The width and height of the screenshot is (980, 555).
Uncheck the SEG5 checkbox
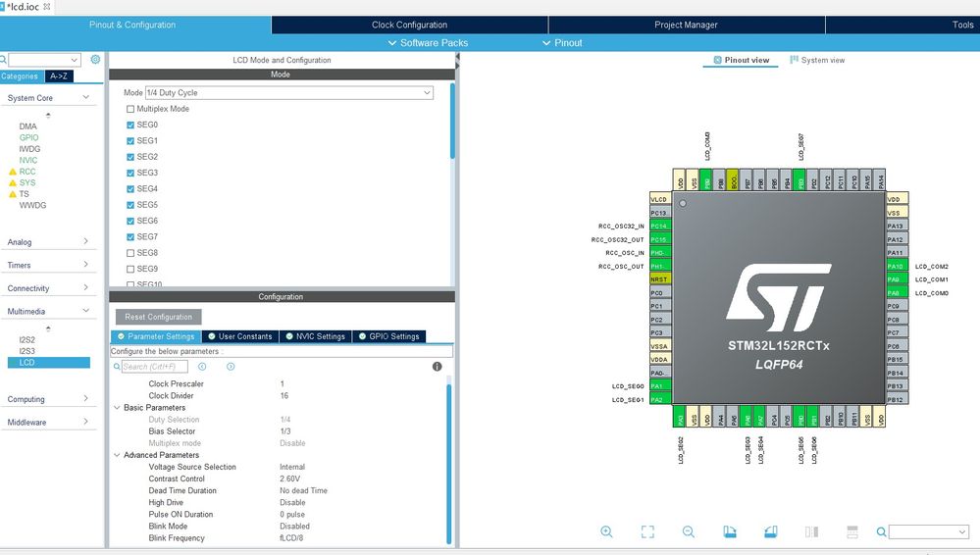(130, 205)
